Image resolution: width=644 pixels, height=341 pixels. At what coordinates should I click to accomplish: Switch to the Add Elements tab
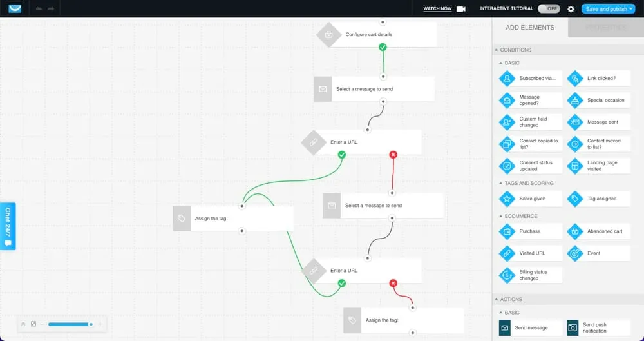(529, 28)
